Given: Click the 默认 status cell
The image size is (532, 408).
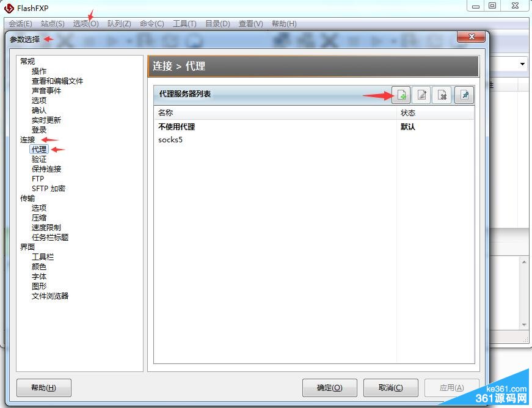Looking at the screenshot, I should 408,127.
